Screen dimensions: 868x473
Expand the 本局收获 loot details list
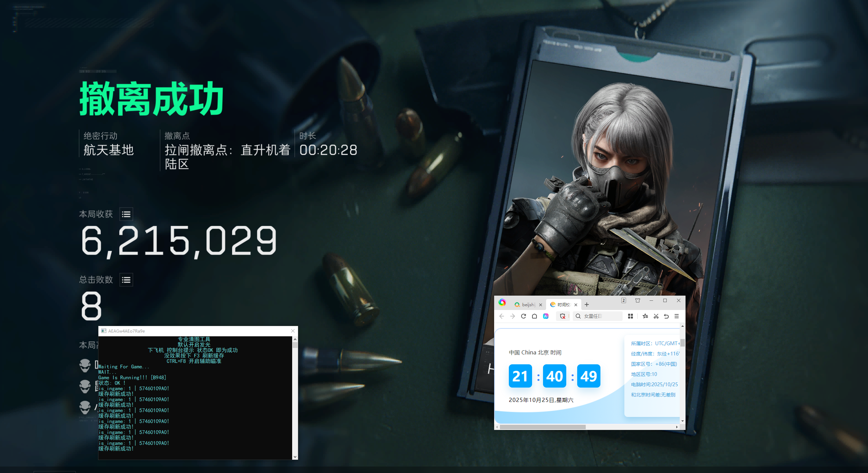tap(126, 214)
